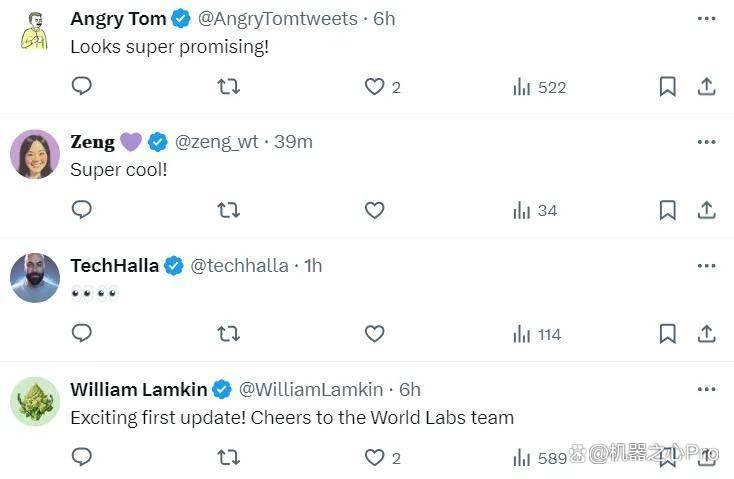734x479 pixels.
Task: Open more options for Zeng's tweet
Action: [x=706, y=142]
